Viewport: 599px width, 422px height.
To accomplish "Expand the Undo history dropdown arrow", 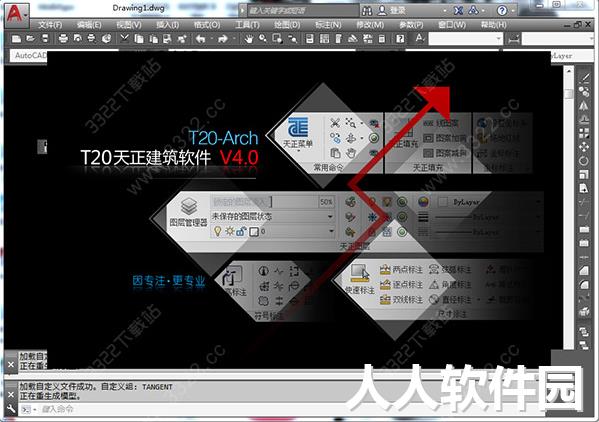I will point(211,39).
